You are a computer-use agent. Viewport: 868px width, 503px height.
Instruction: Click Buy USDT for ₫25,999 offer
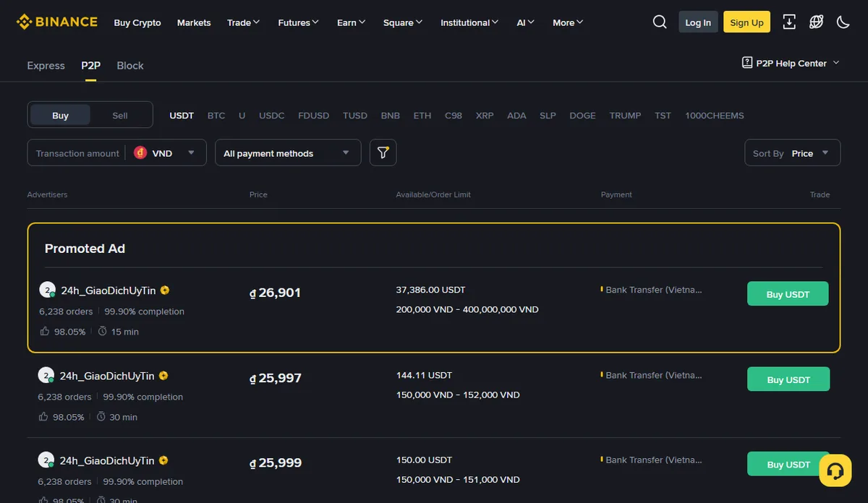788,464
